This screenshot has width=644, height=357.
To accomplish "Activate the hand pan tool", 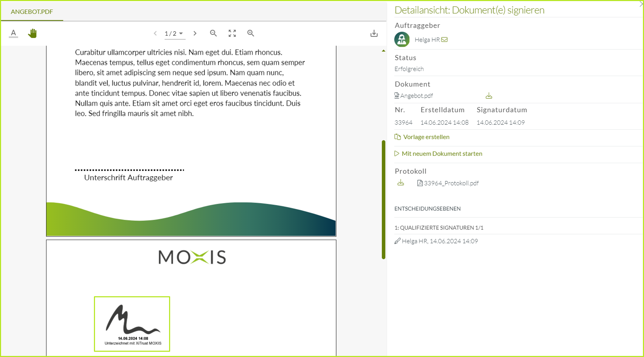I will pos(32,33).
